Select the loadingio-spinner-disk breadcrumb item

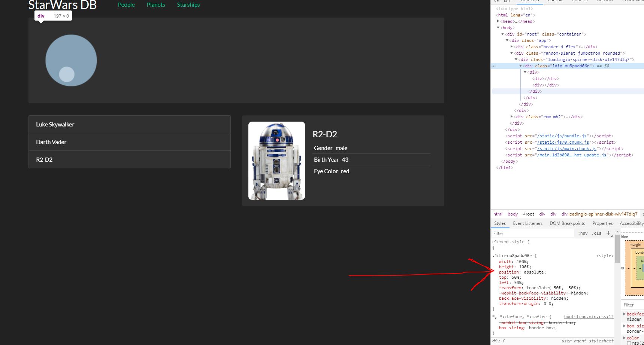coord(599,214)
